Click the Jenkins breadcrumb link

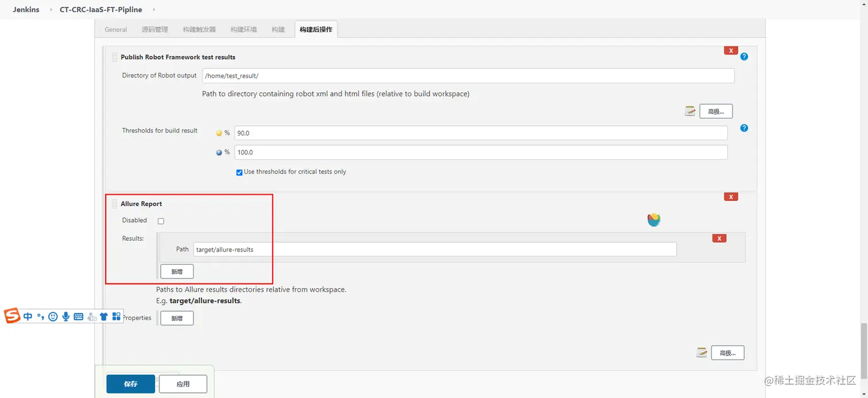pos(26,10)
